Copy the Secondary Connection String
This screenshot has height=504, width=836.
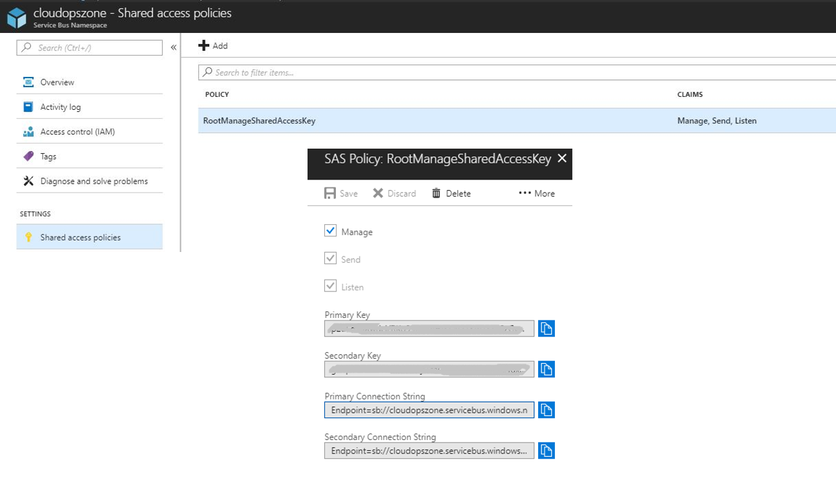click(546, 450)
